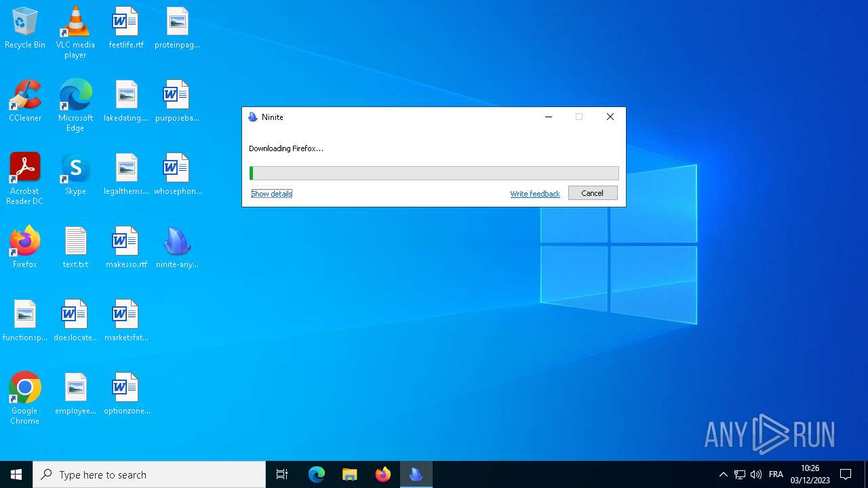
Task: Minimize the Ninite window
Action: (549, 117)
